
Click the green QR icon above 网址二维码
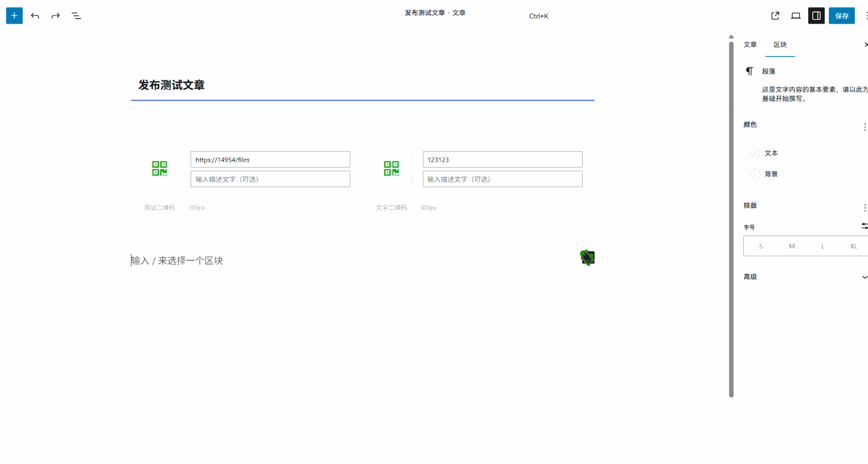click(x=160, y=169)
